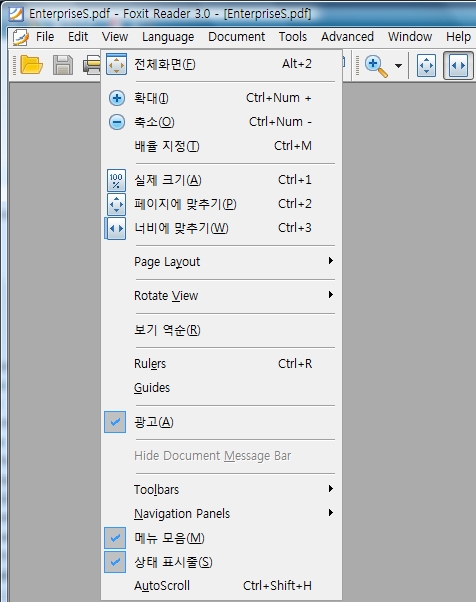This screenshot has height=602, width=476.
Task: Open the File menu
Action: pos(45,37)
